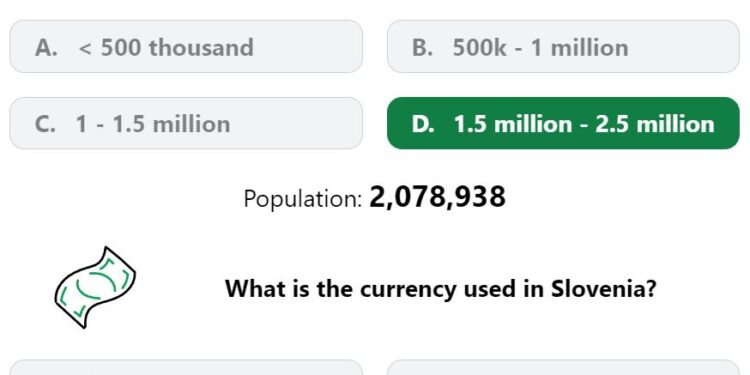Click the "C." letter label

click(45, 124)
